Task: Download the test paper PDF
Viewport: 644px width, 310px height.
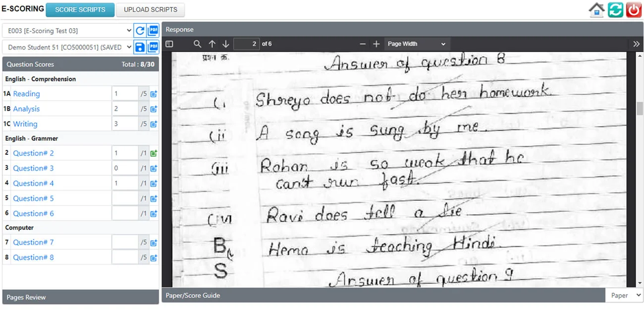Action: click(153, 30)
